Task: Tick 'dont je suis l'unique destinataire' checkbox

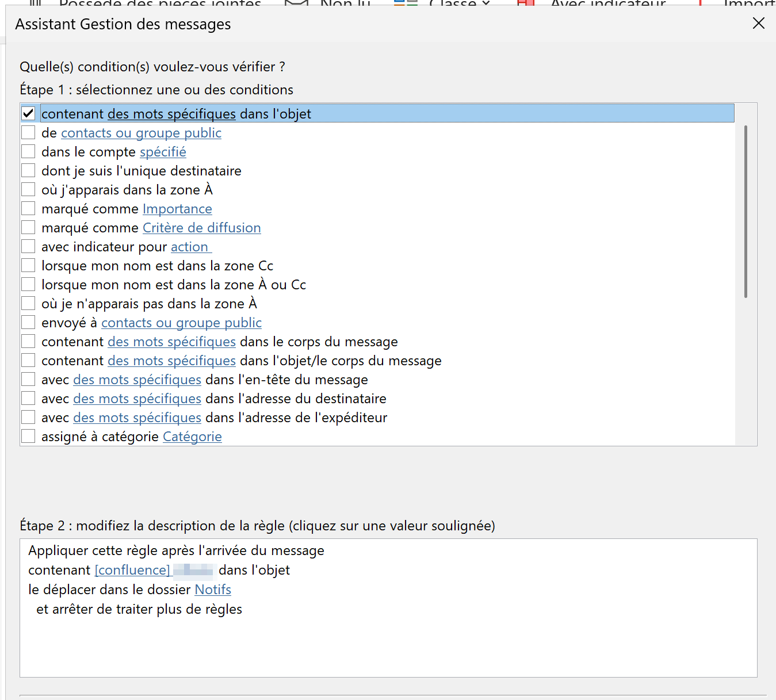Action: click(x=28, y=170)
